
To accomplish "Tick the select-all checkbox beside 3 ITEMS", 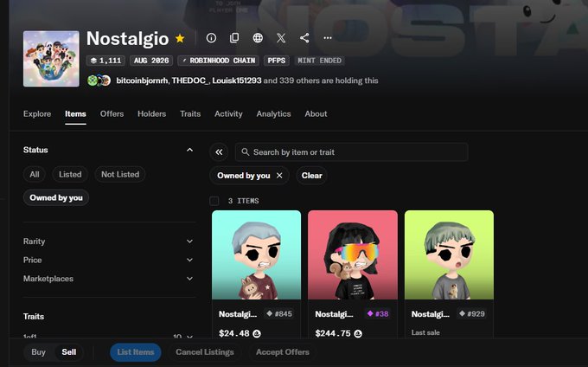I will [x=214, y=201].
